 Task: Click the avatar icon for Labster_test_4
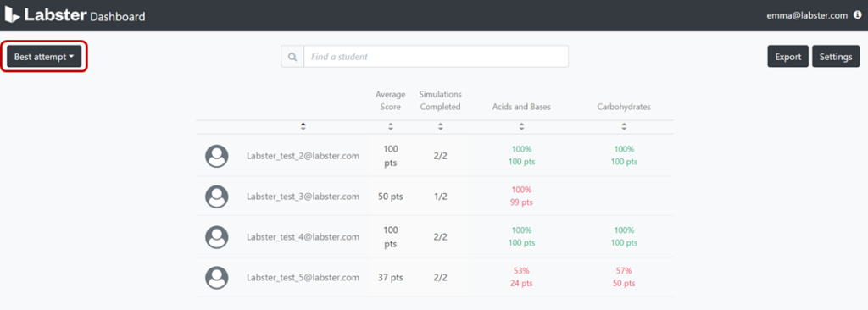[x=216, y=237]
